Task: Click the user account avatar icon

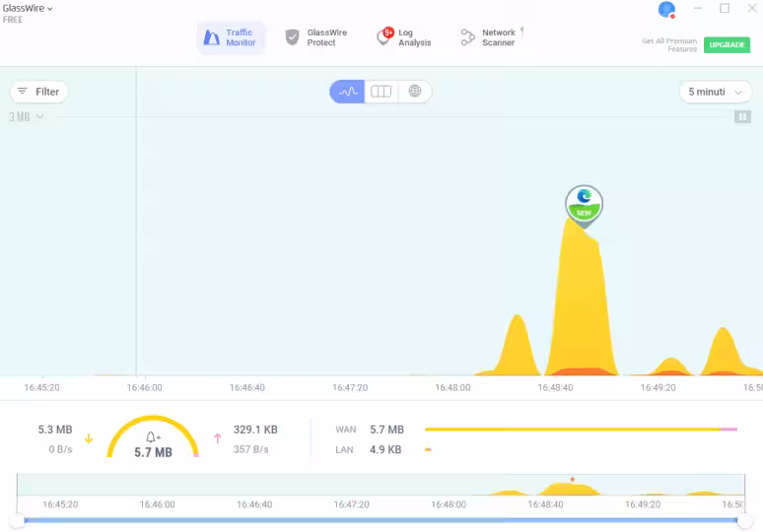Action: coord(666,10)
